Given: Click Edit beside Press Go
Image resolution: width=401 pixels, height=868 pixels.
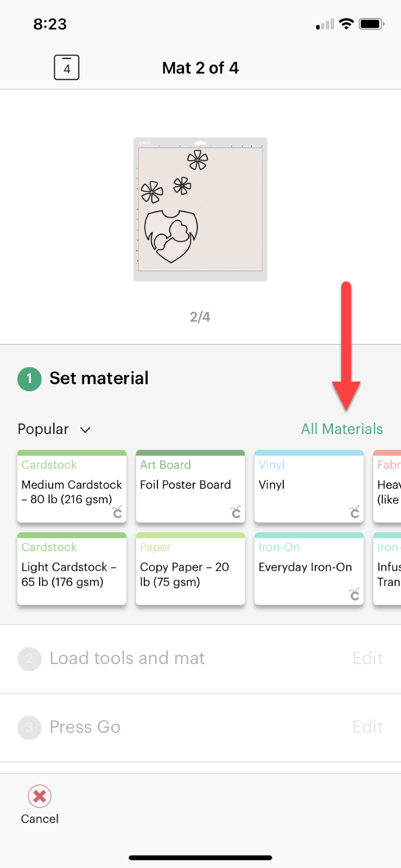Looking at the screenshot, I should [x=367, y=727].
